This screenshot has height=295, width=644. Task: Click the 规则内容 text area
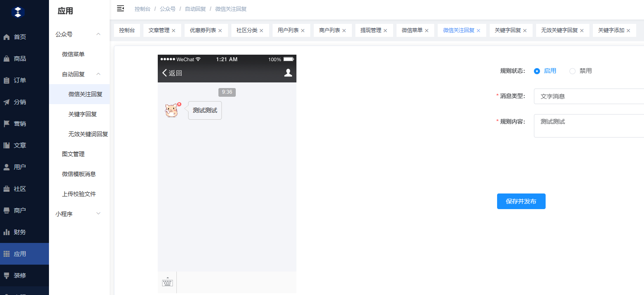point(589,126)
